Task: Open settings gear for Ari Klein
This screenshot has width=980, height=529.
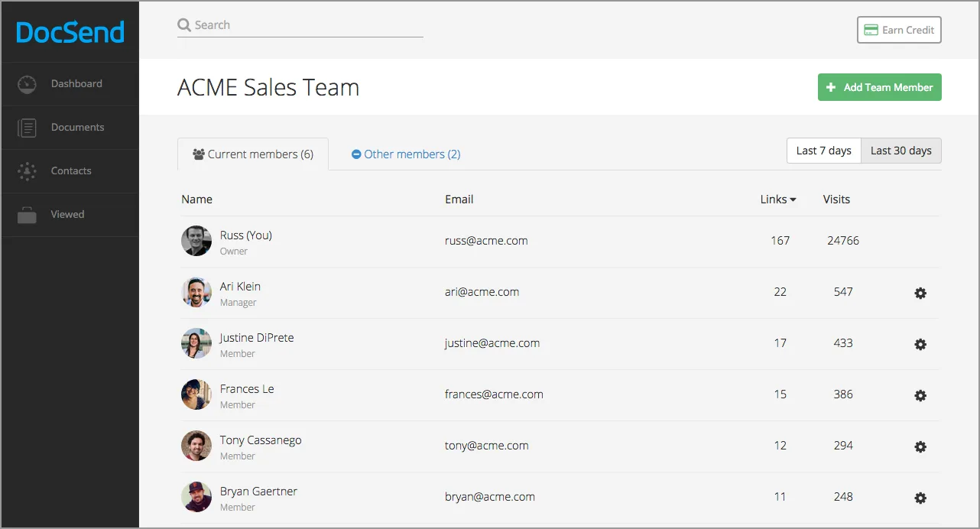Action: click(920, 293)
